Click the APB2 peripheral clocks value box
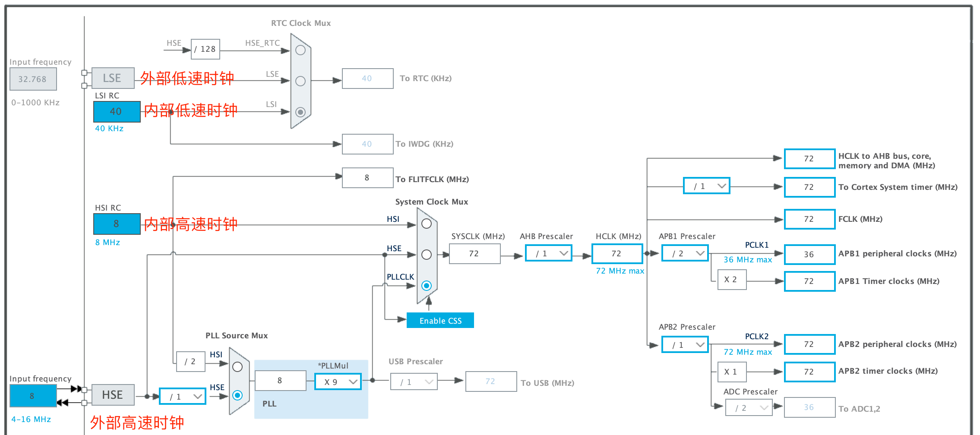This screenshot has height=435, width=980. pos(810,344)
